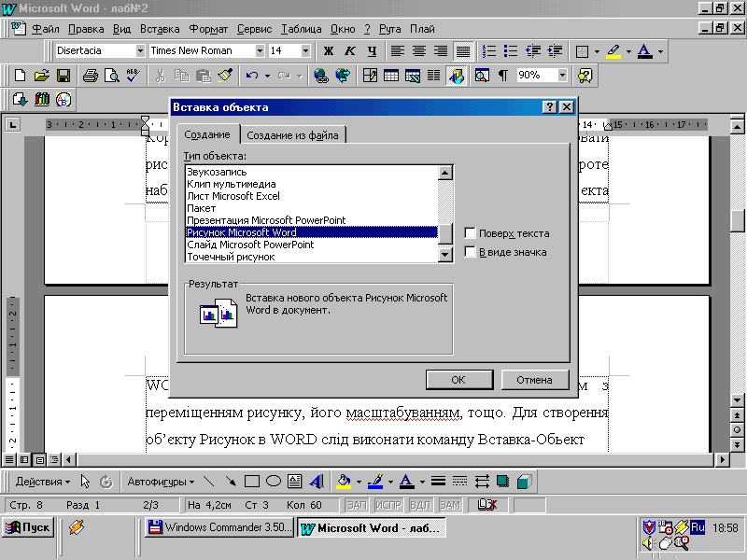The width and height of the screenshot is (747, 560).
Task: Show paragraph marks with the pilcrow icon
Action: pos(503,76)
